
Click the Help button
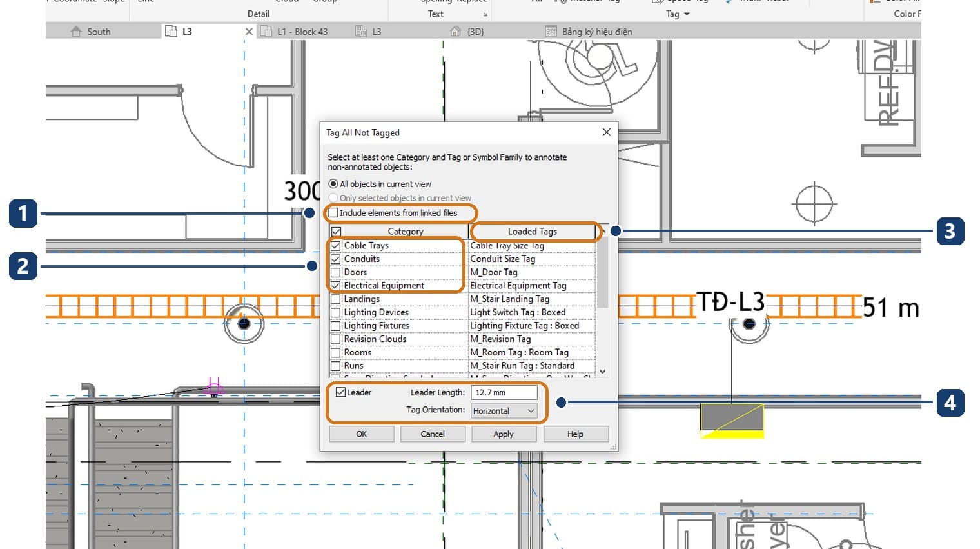pos(575,434)
